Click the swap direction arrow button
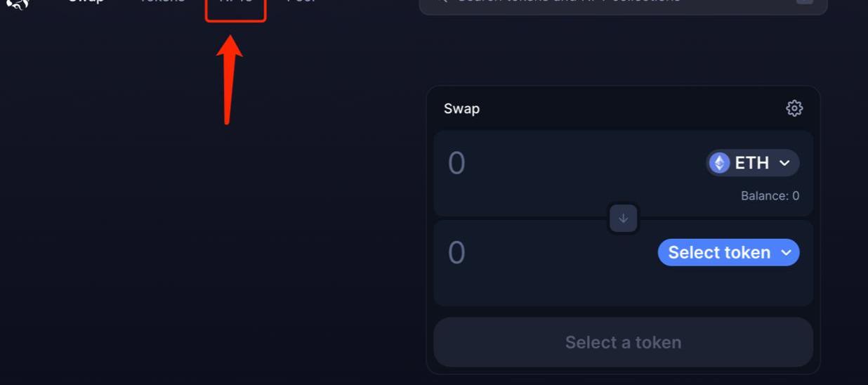Image resolution: width=868 pixels, height=385 pixels. click(x=623, y=218)
